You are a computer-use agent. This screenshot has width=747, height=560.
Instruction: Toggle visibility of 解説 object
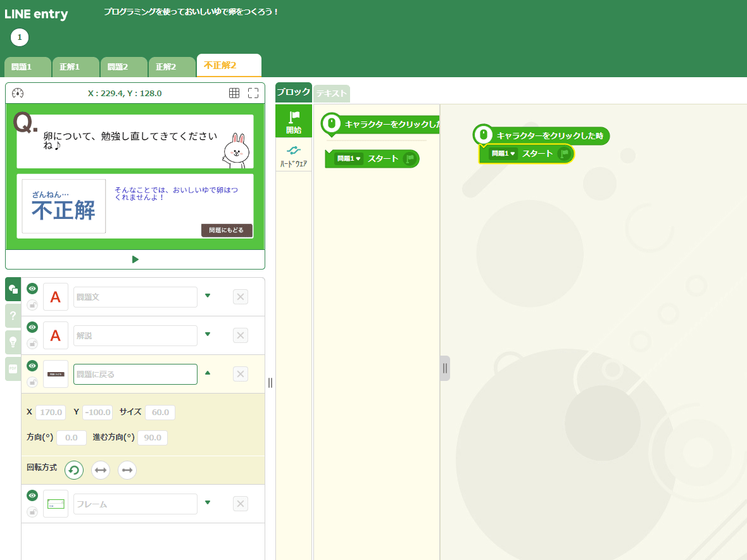click(x=32, y=327)
